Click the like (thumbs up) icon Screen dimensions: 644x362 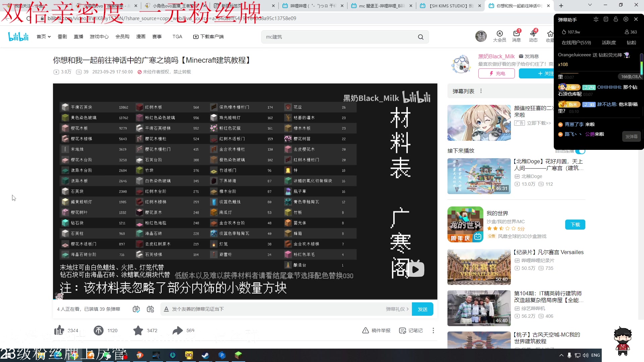tap(59, 330)
